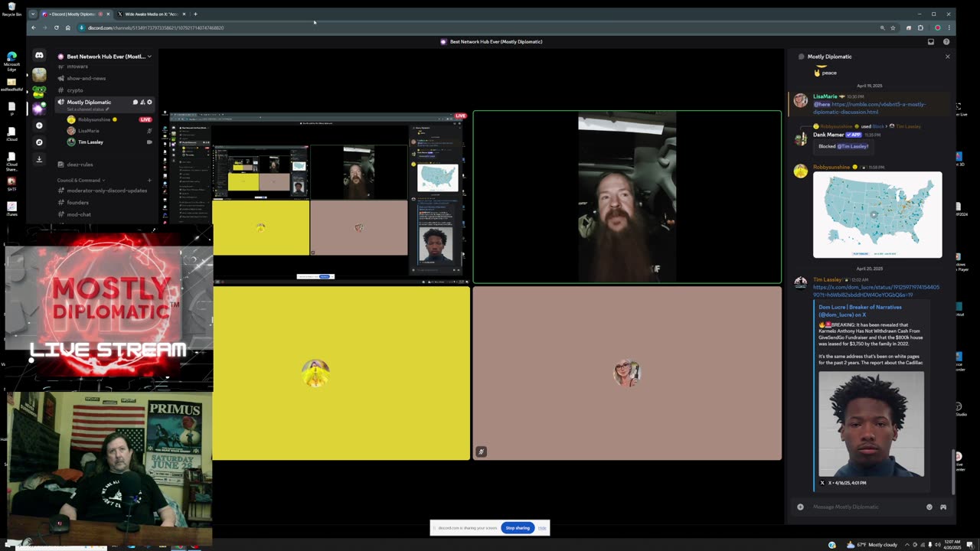
Task: Click the invite people icon on Mostly Diplomatic
Action: click(142, 102)
